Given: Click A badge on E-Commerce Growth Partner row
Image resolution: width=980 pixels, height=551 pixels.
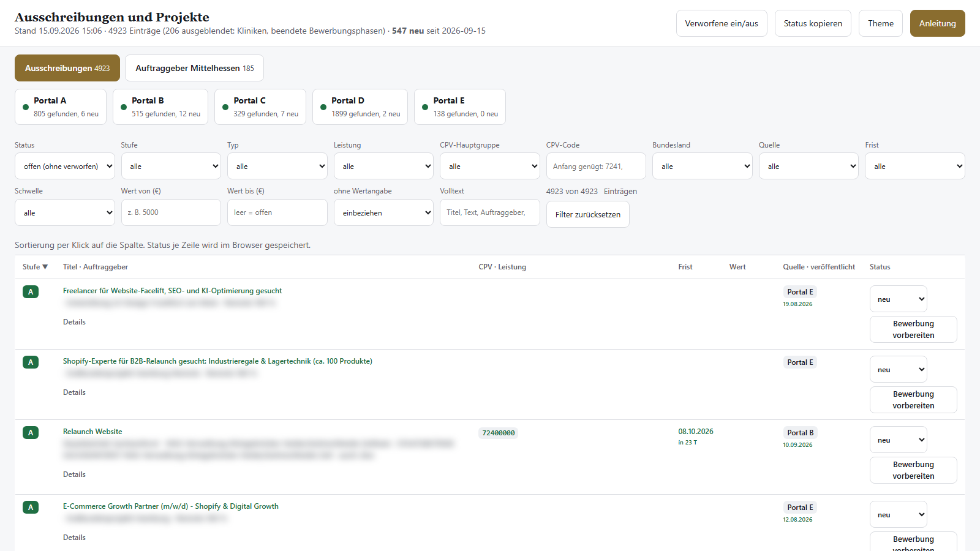Looking at the screenshot, I should (x=31, y=508).
